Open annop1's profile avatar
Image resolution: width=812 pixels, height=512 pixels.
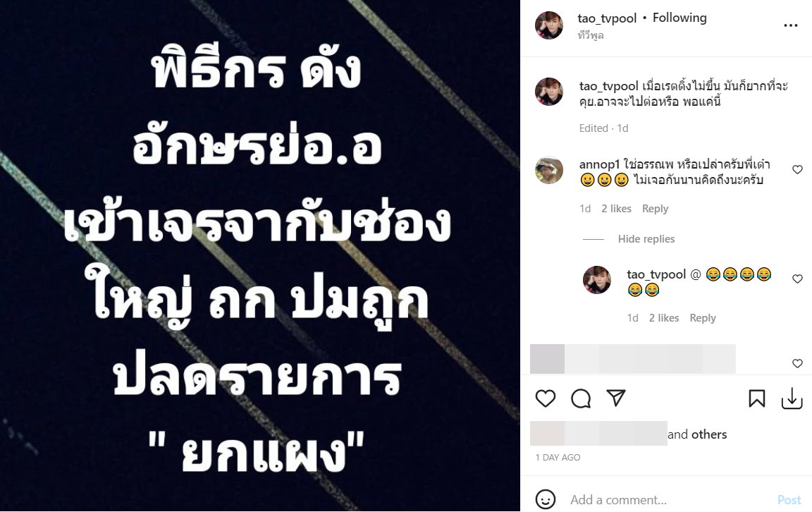(549, 171)
